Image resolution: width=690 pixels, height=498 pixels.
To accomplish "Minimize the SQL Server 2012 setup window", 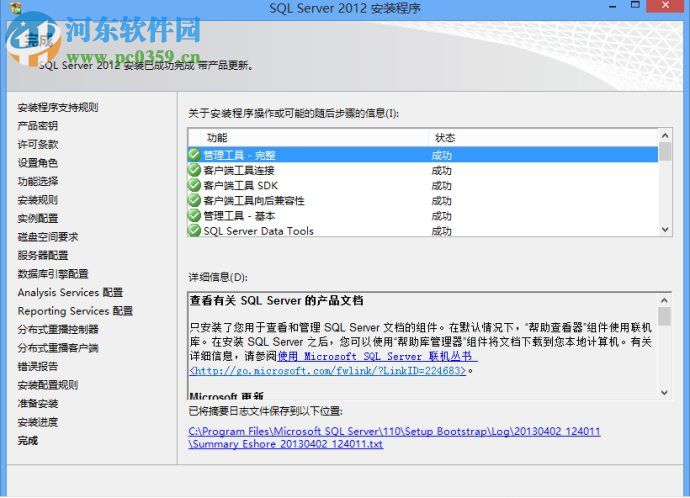I will [613, 6].
